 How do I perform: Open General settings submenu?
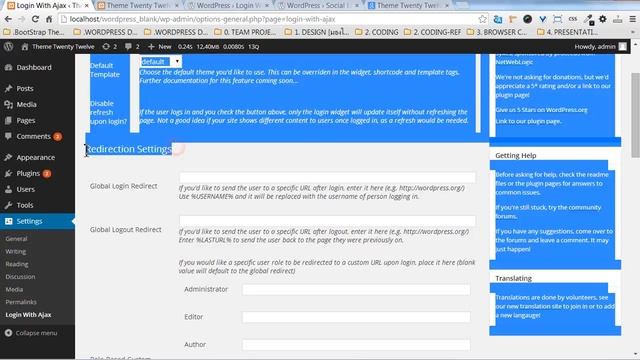click(16, 239)
